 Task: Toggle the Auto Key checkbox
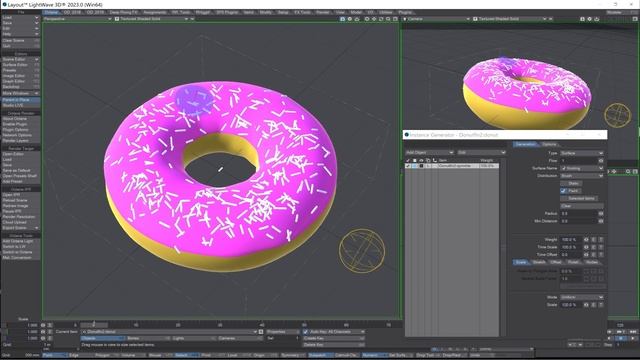[306, 332]
